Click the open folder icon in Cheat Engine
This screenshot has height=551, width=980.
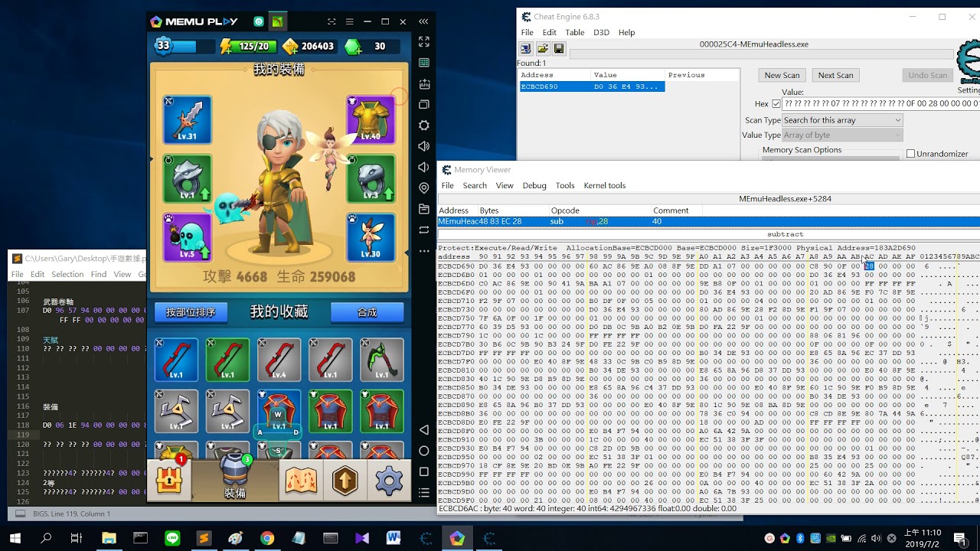(x=543, y=49)
